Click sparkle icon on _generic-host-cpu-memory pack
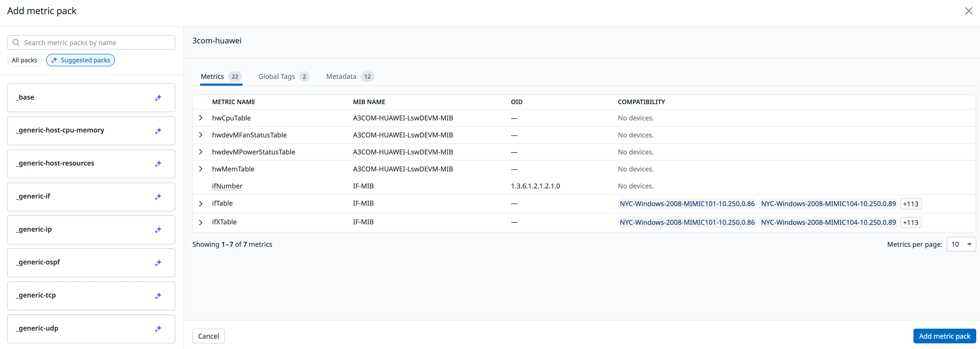Viewport: 980px width, 349px height. coord(158,131)
